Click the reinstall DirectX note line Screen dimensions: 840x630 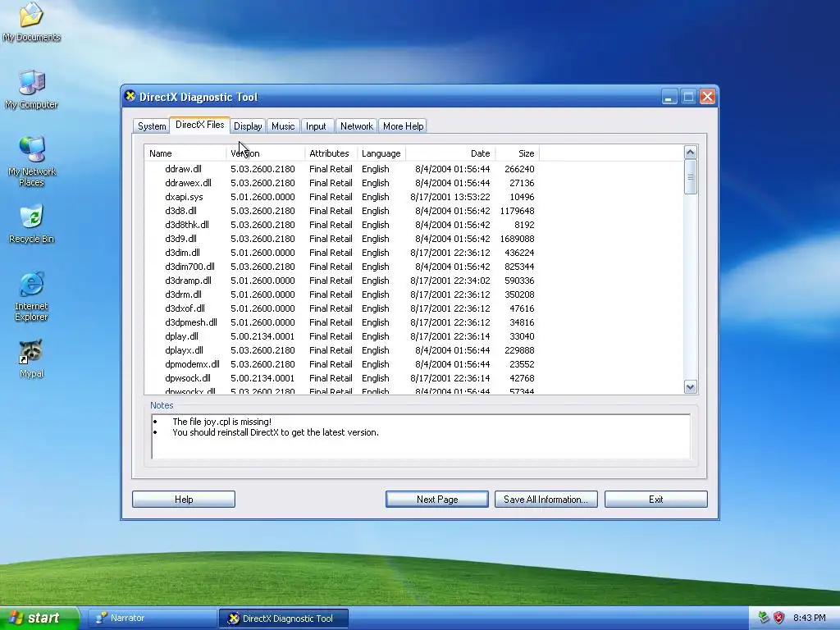pos(276,432)
